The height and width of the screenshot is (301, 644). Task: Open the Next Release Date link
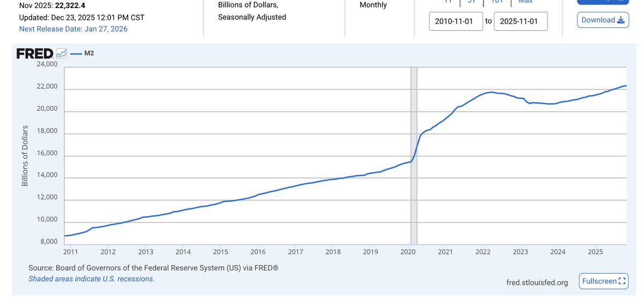[74, 29]
